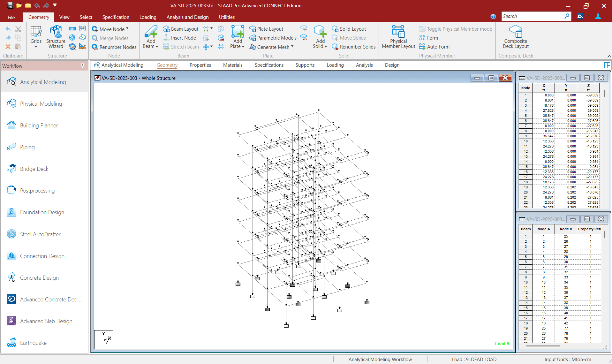Open the Physical Modeling workflow
This screenshot has width=612, height=364.
44,104
